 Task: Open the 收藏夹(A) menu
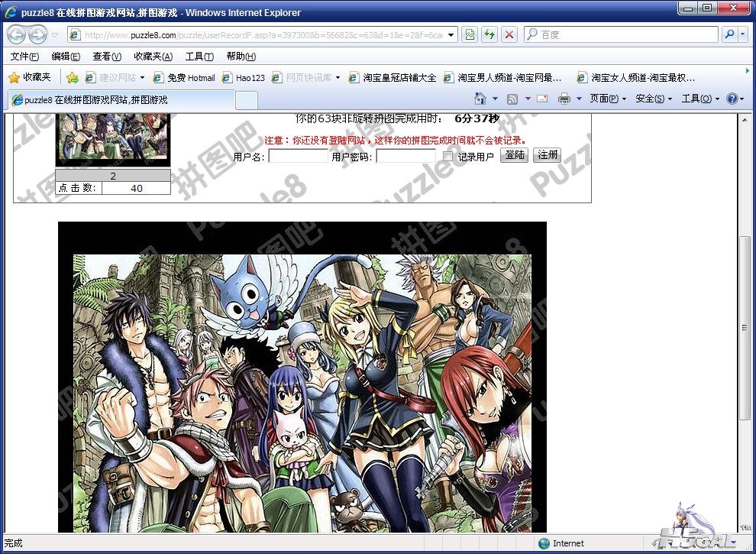(x=153, y=57)
